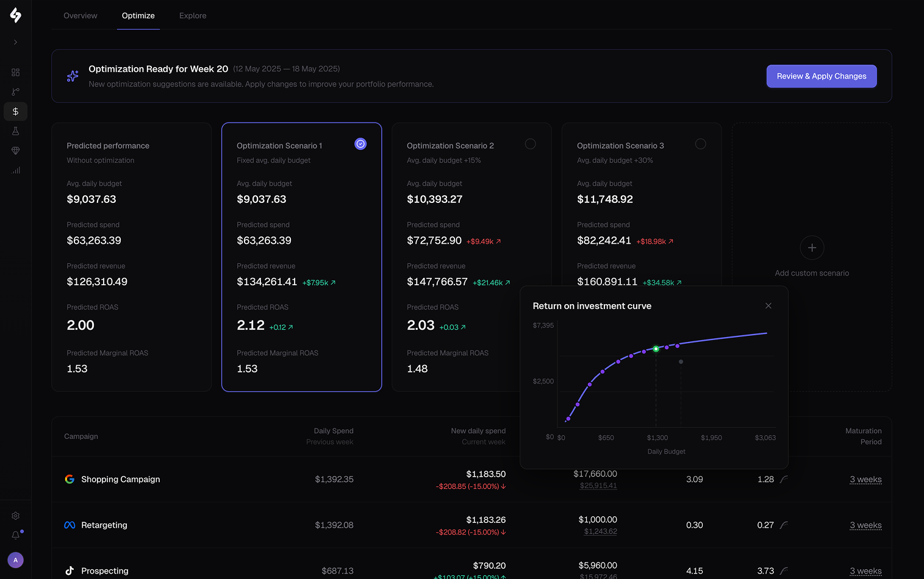
Task: Open the diamond icon in sidebar
Action: (x=16, y=151)
